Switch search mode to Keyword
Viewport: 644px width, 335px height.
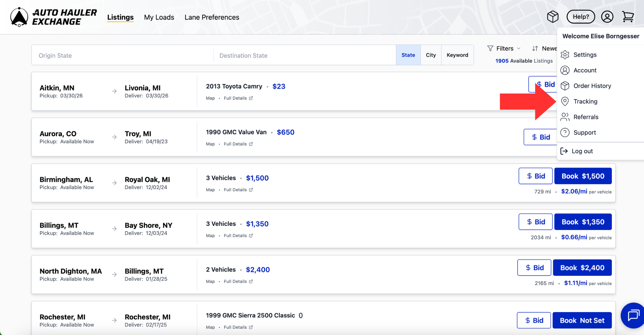pyautogui.click(x=457, y=55)
